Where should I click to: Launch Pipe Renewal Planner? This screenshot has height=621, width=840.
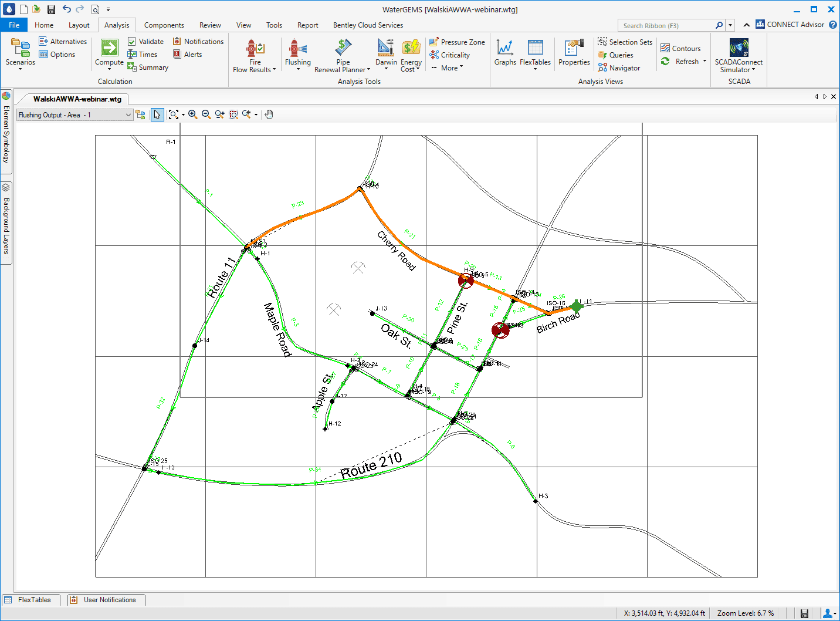pos(343,55)
